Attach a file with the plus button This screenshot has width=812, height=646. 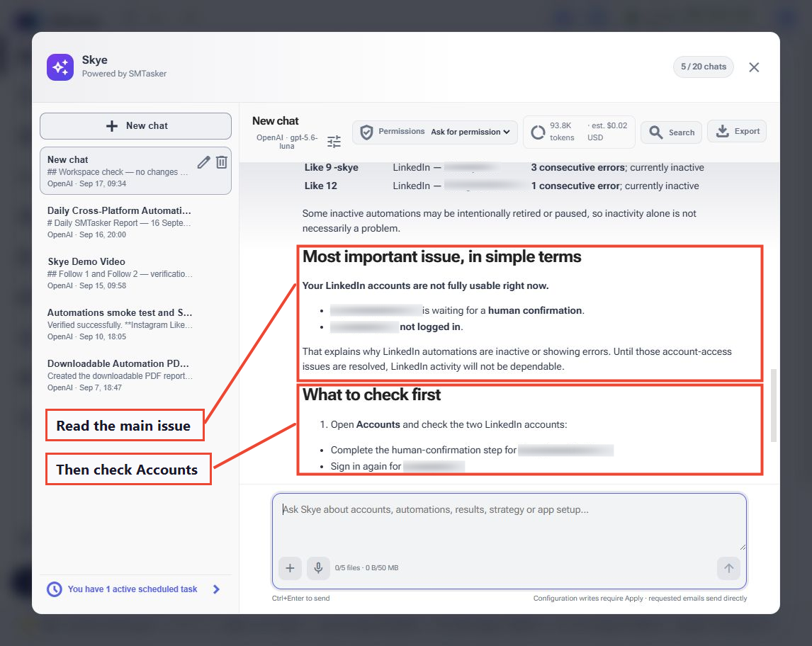(290, 568)
